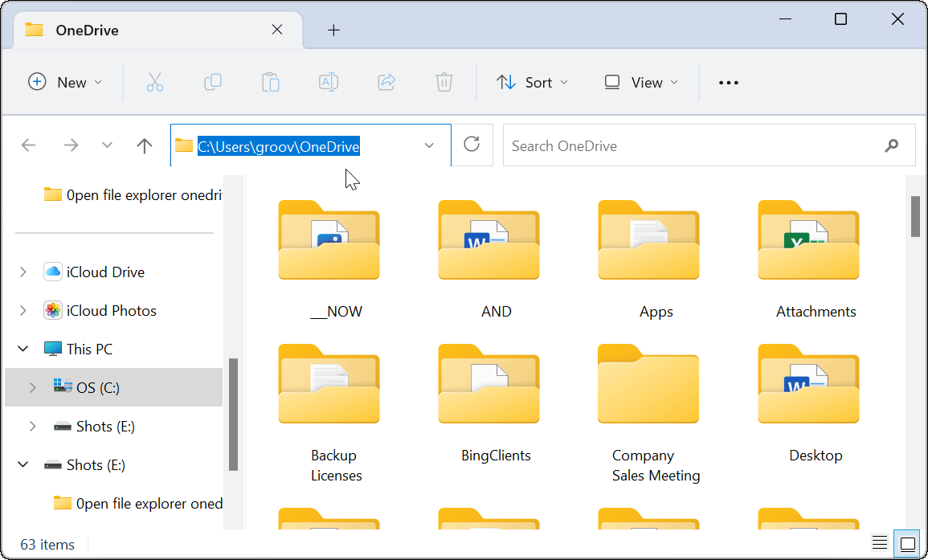Click the search magnifier icon

click(891, 145)
